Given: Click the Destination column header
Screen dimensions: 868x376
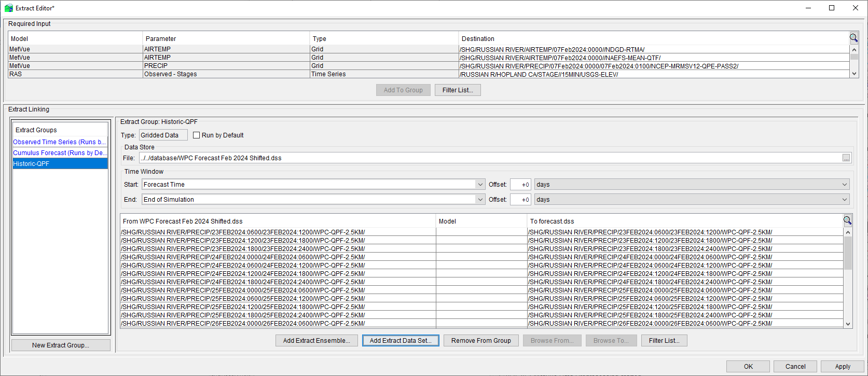Looking at the screenshot, I should [654, 38].
